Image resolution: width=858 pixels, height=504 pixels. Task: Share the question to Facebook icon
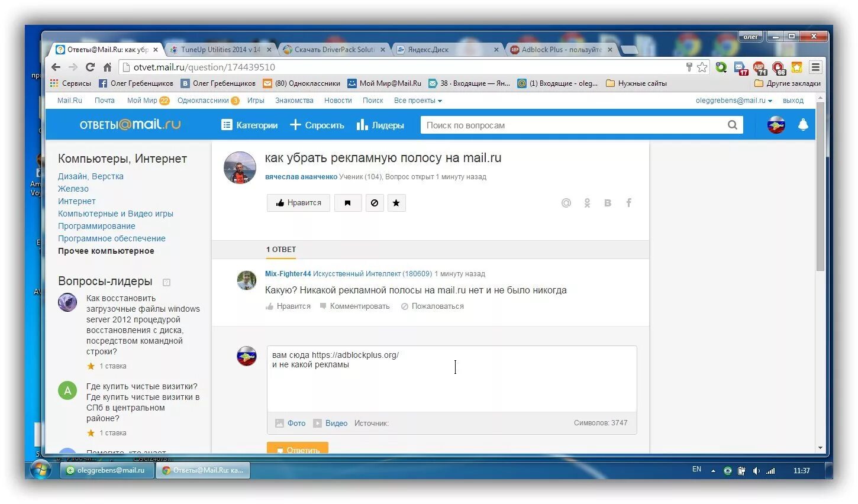(x=629, y=203)
